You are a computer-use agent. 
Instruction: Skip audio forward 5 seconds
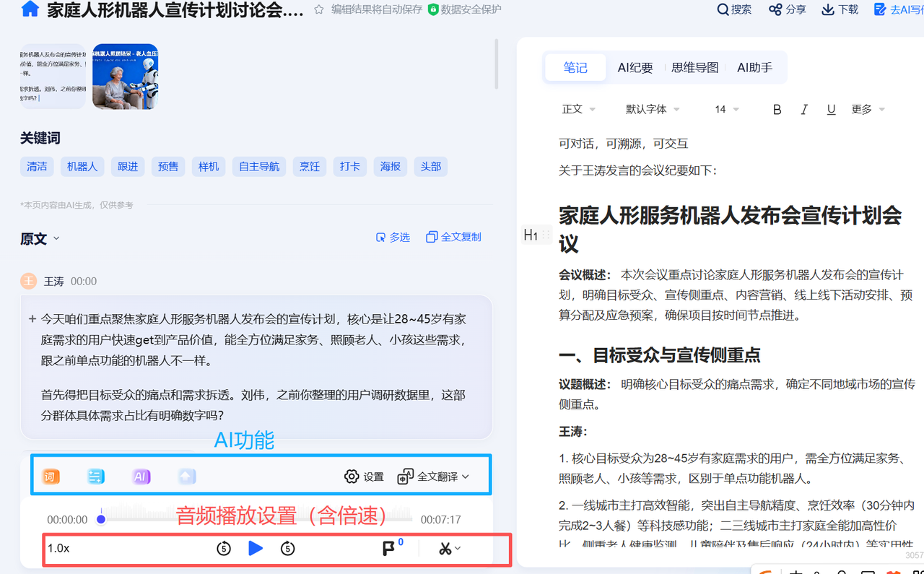click(x=287, y=549)
